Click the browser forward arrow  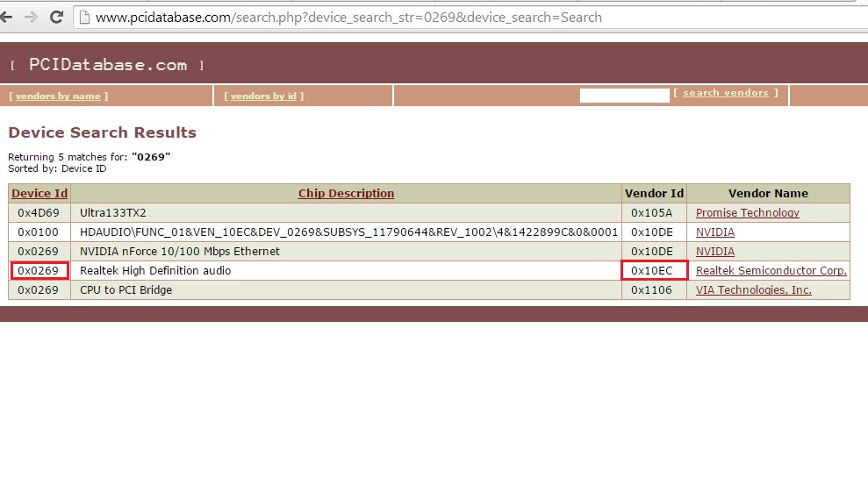click(x=30, y=17)
